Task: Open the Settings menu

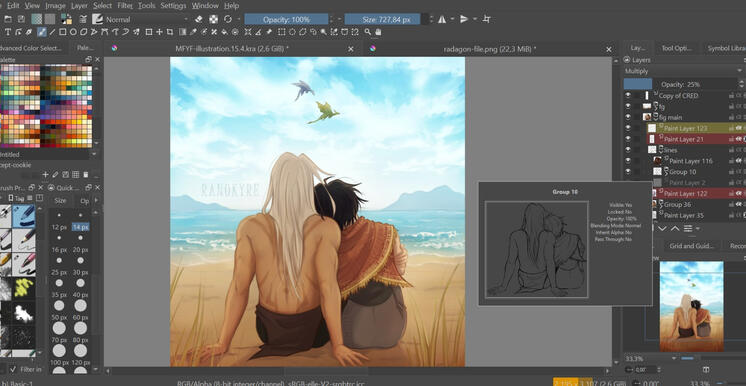Action: [x=173, y=6]
